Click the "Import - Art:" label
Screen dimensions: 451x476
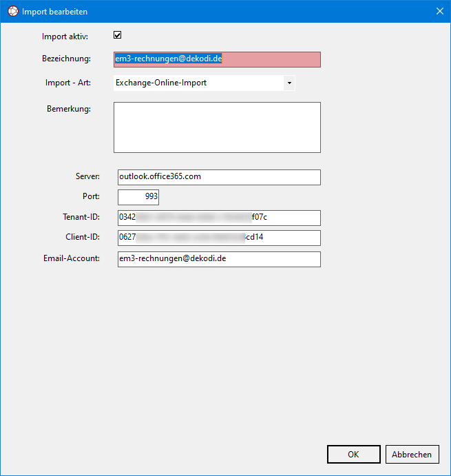pos(68,83)
